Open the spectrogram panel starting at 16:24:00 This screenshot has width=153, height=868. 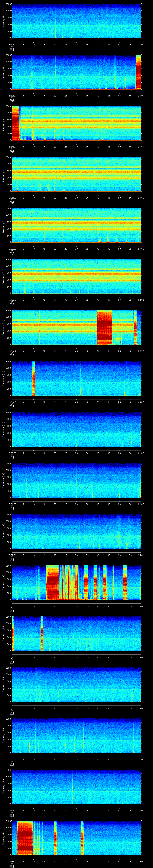pyautogui.click(x=76, y=123)
